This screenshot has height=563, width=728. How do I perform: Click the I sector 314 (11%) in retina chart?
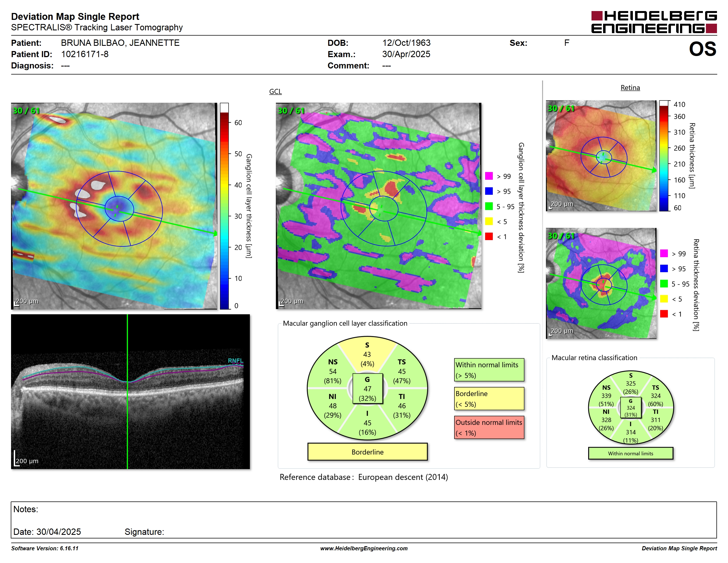pos(631,432)
